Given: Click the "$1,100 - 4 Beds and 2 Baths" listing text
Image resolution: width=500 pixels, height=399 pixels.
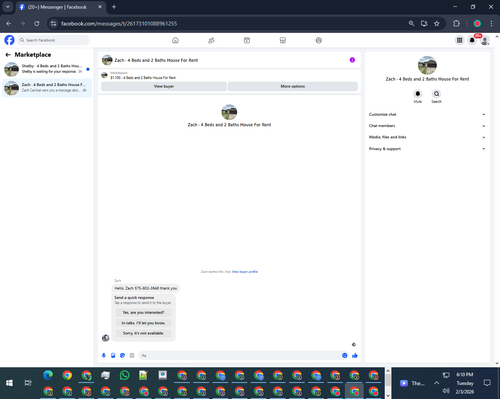Looking at the screenshot, I should click(x=143, y=78).
